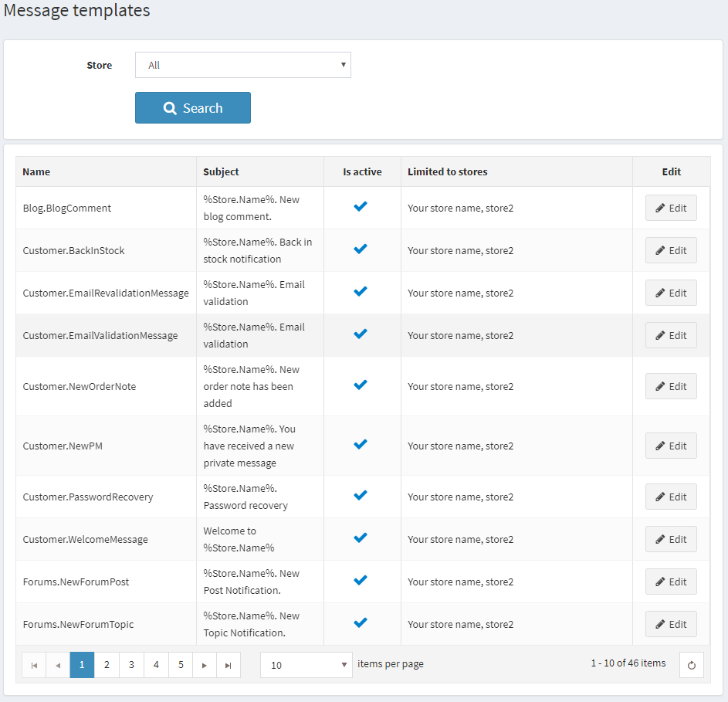The image size is (728, 702).
Task: Jump to last page using pager arrow
Action: tap(229, 665)
